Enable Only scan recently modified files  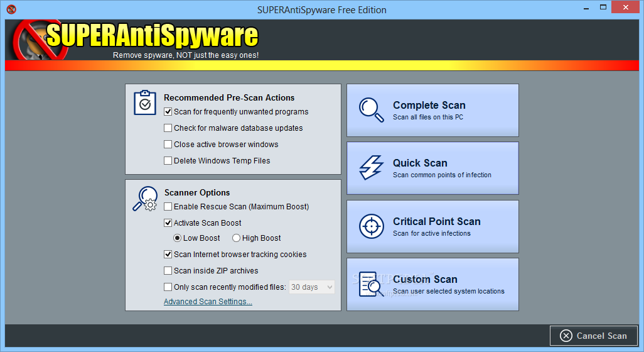168,287
